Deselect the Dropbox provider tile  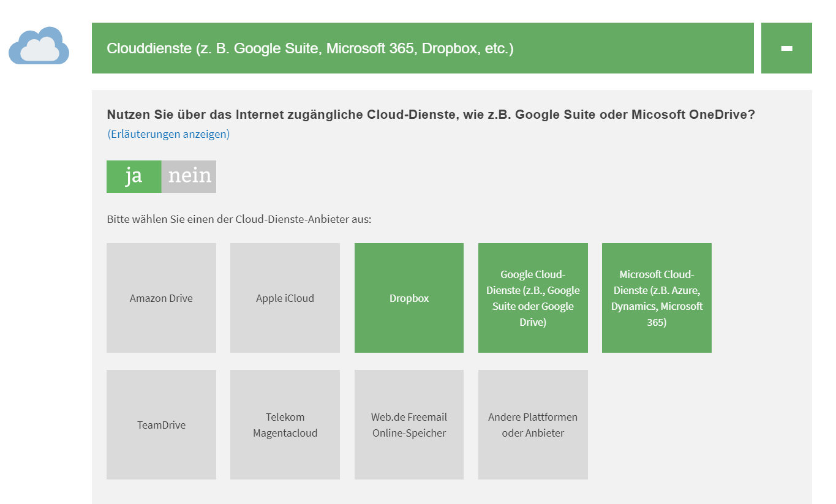(409, 298)
